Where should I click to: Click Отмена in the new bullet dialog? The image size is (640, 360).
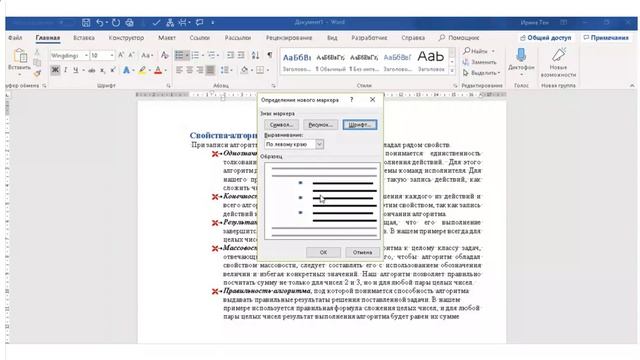click(362, 252)
